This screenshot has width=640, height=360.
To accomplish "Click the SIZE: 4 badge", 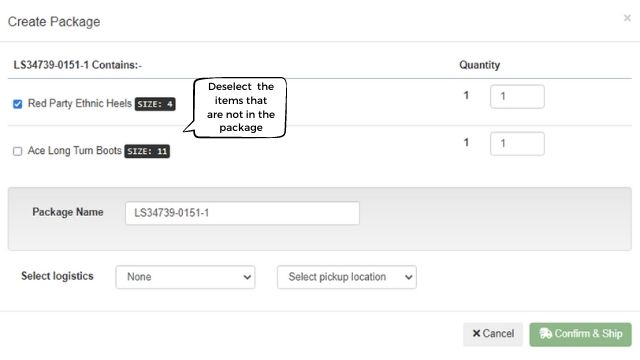I will tap(155, 104).
